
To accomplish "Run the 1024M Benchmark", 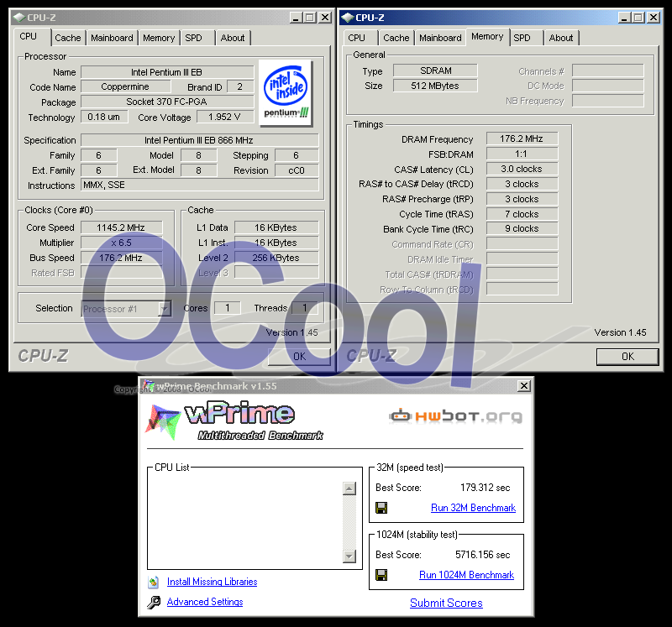I will coord(466,575).
